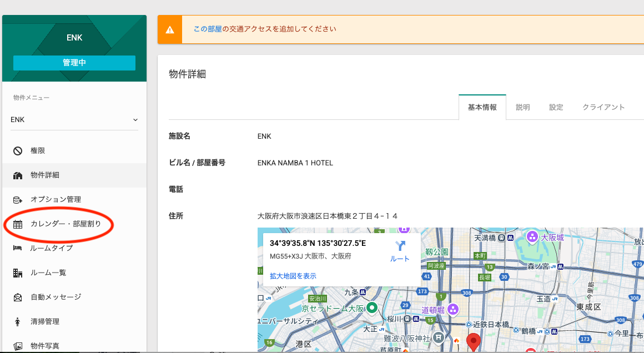
Task: Click the 物件詳細 house icon
Action: pos(18,175)
